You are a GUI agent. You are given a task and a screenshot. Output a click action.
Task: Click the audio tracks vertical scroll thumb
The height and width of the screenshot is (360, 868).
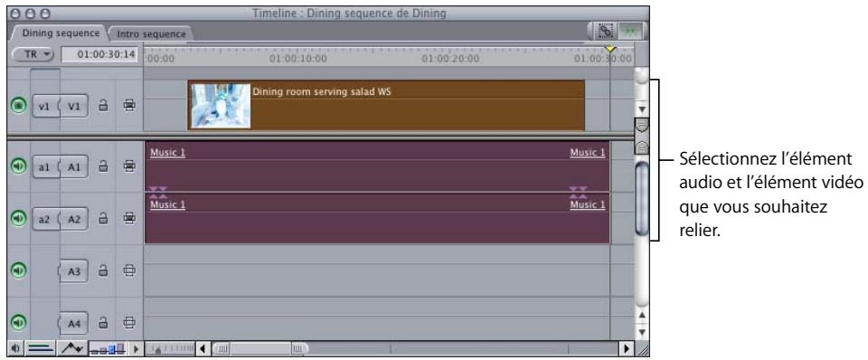pyautogui.click(x=642, y=198)
